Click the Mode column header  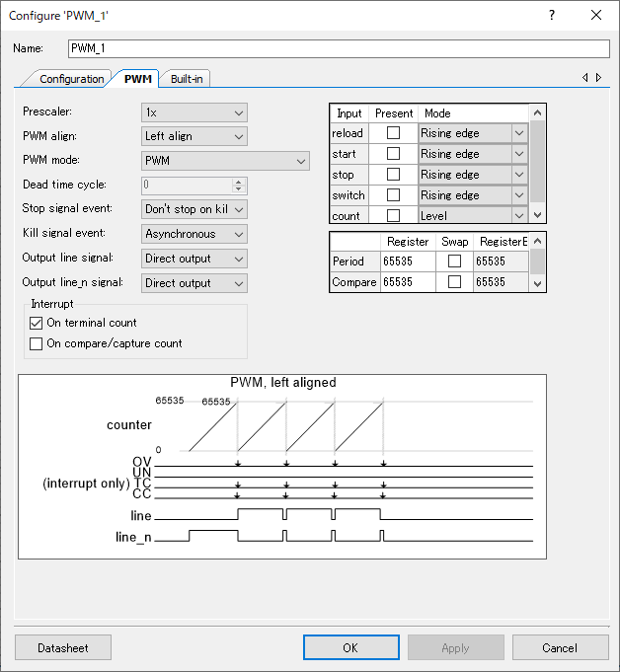coord(473,113)
